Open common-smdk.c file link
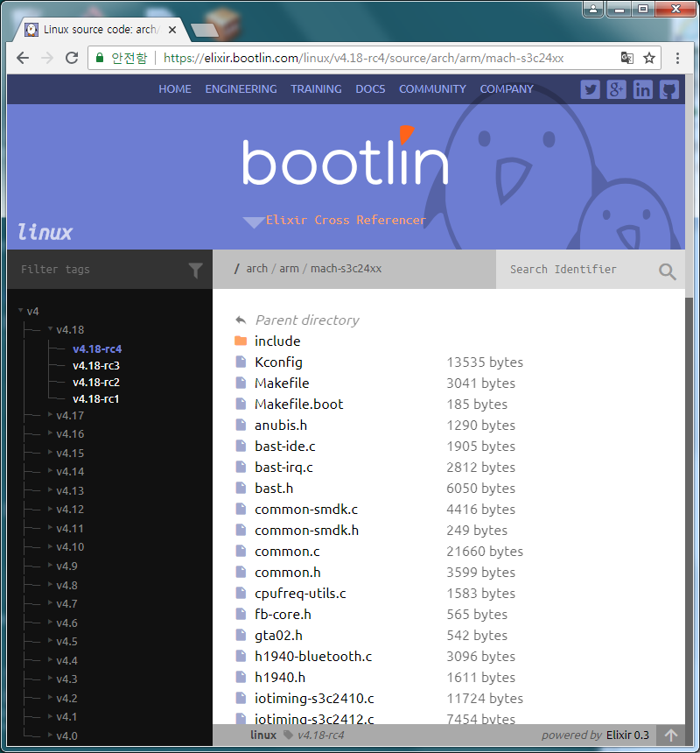The height and width of the screenshot is (753, 700). click(x=306, y=510)
